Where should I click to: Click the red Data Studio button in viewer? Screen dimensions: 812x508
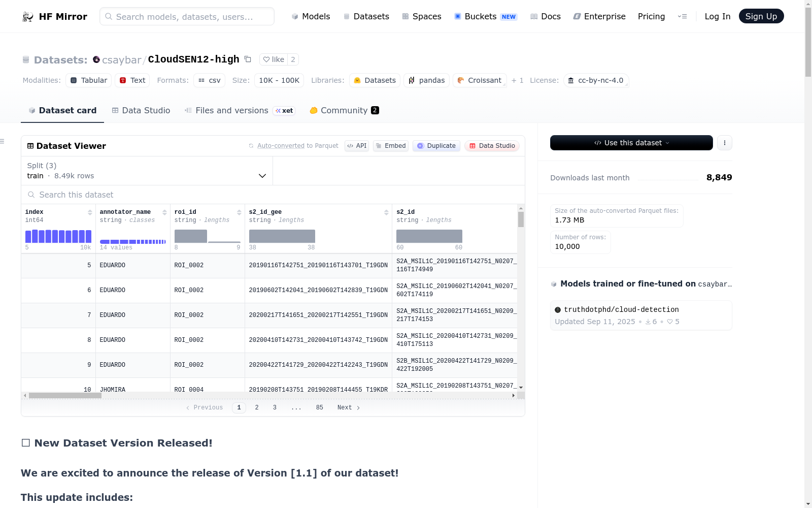[492, 146]
